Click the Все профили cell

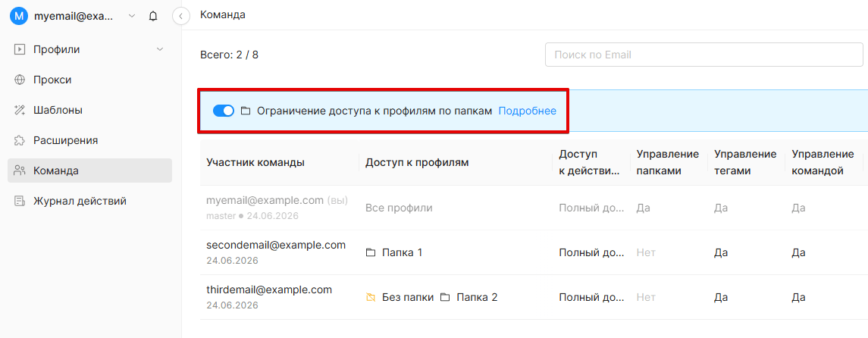(x=399, y=208)
